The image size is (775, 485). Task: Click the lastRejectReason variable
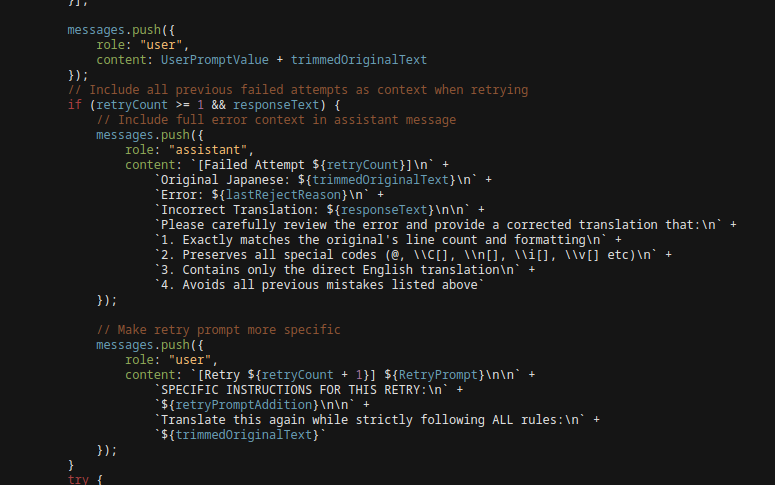[283, 195]
